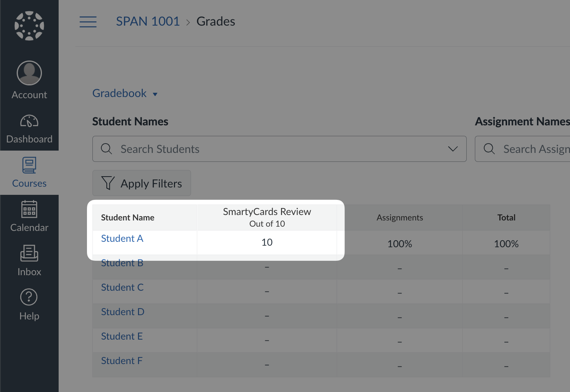Click the SmartyCards Review column header
Image resolution: width=570 pixels, height=392 pixels.
(267, 217)
